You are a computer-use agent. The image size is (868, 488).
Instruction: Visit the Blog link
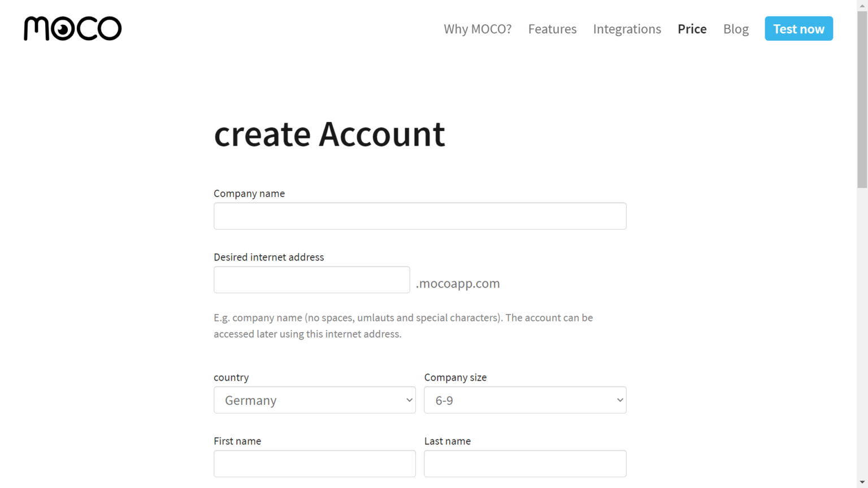tap(736, 29)
